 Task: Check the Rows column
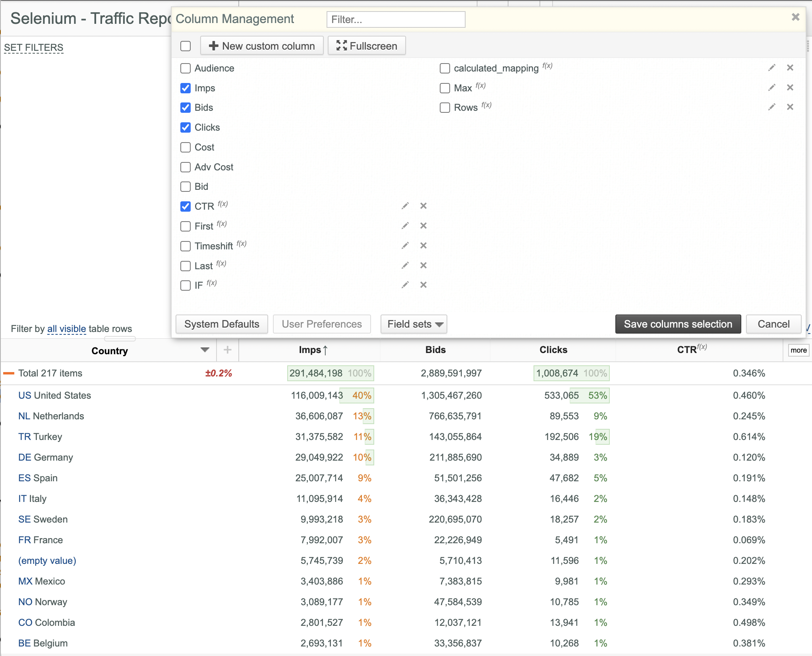tap(445, 108)
